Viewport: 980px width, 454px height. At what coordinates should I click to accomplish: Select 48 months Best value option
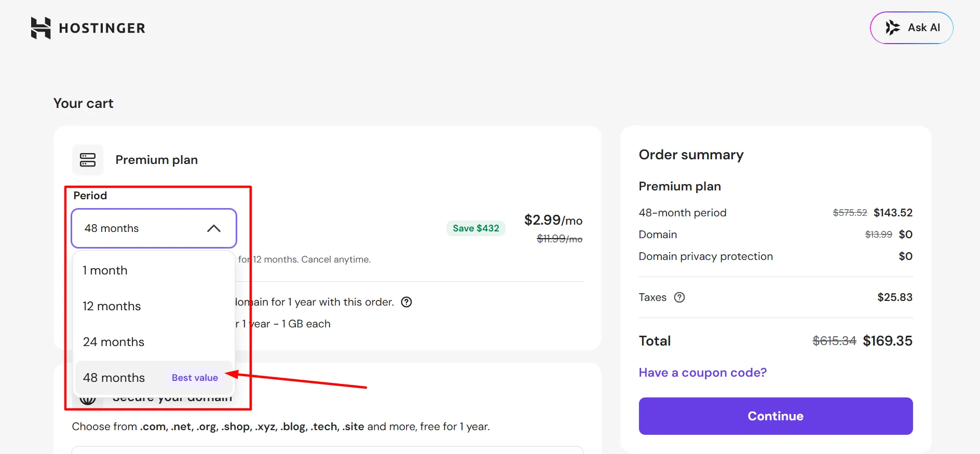click(154, 378)
